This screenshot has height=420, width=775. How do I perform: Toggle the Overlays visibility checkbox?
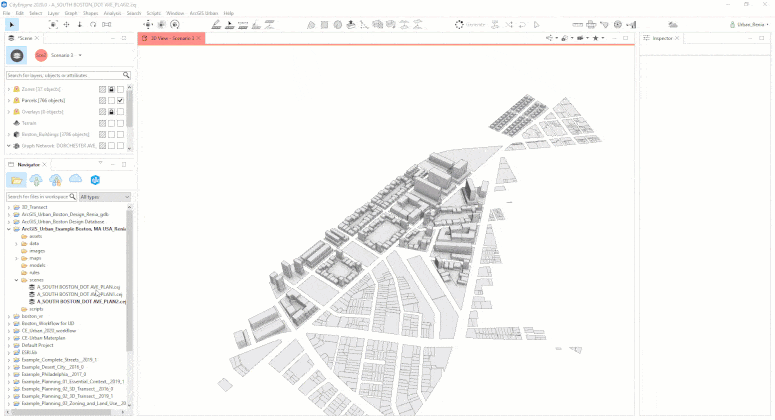(x=120, y=112)
